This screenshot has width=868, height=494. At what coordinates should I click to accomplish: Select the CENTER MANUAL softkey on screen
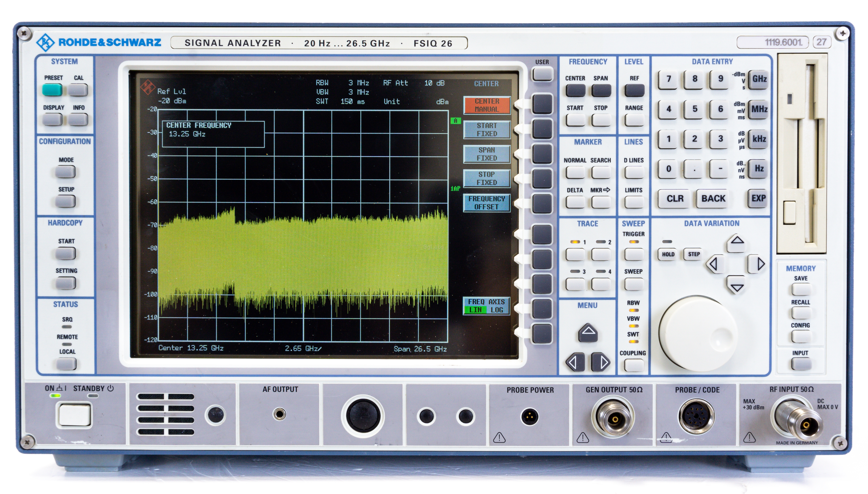click(x=487, y=105)
